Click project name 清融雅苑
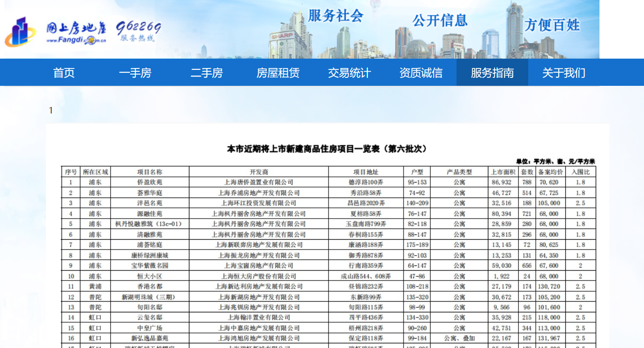Screen dimensions: 644x348 [150, 235]
